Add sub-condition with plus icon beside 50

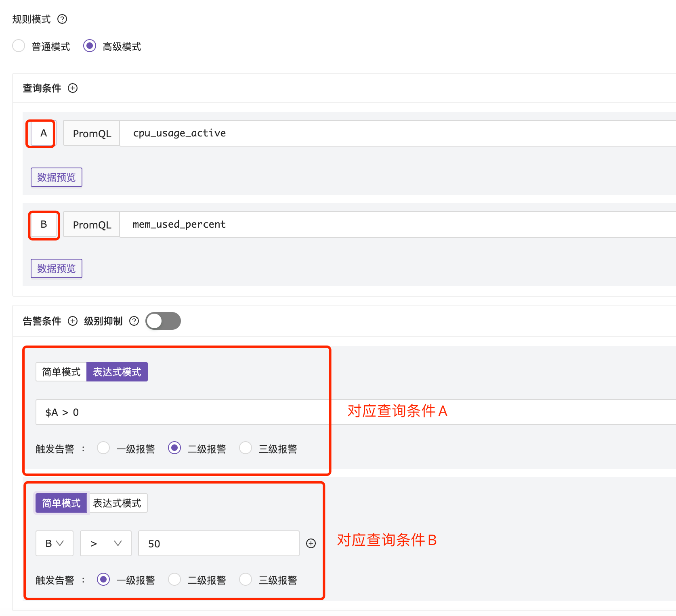311,543
